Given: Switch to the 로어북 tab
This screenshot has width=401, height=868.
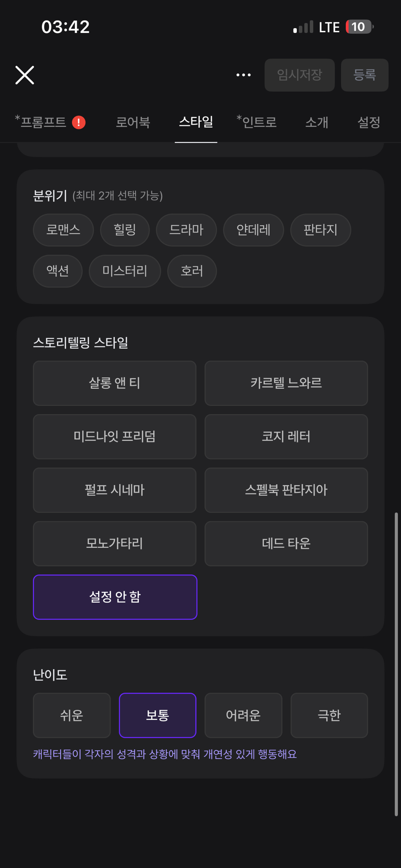Looking at the screenshot, I should coord(133,122).
